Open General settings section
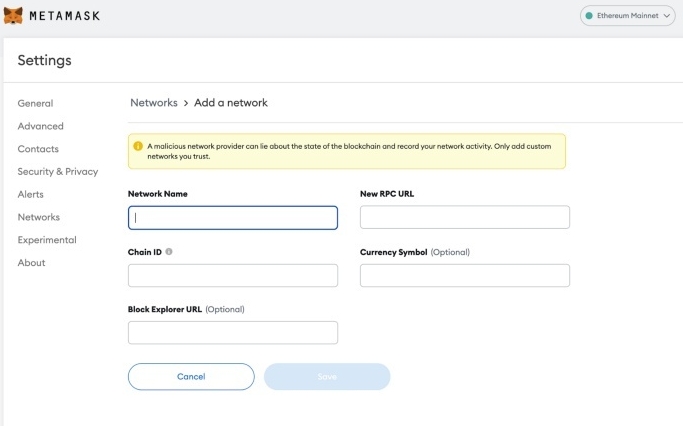This screenshot has height=426, width=683. pos(35,103)
